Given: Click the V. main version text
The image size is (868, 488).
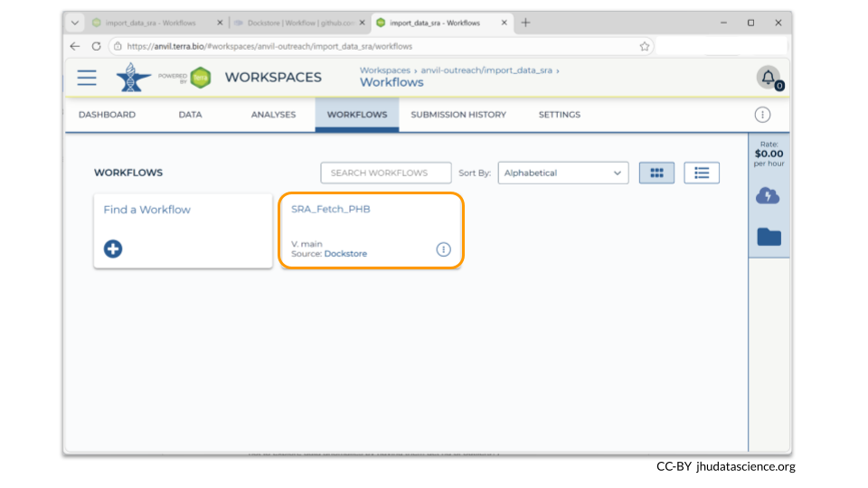Looking at the screenshot, I should 307,243.
